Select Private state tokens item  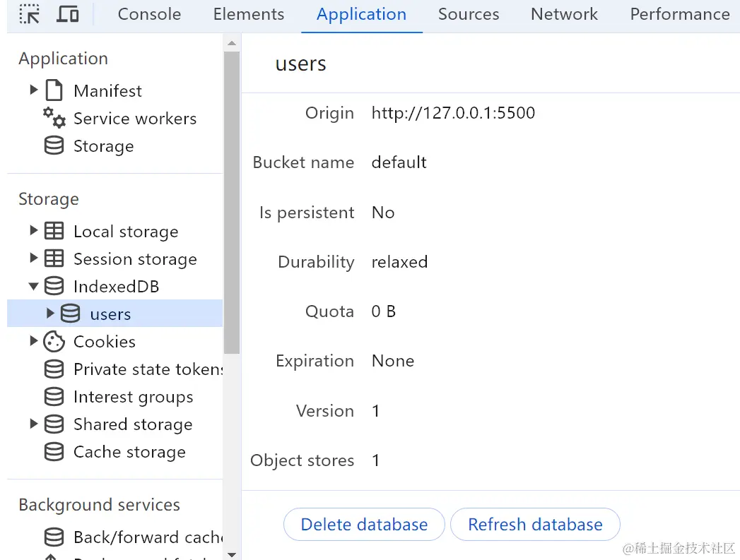pos(147,369)
